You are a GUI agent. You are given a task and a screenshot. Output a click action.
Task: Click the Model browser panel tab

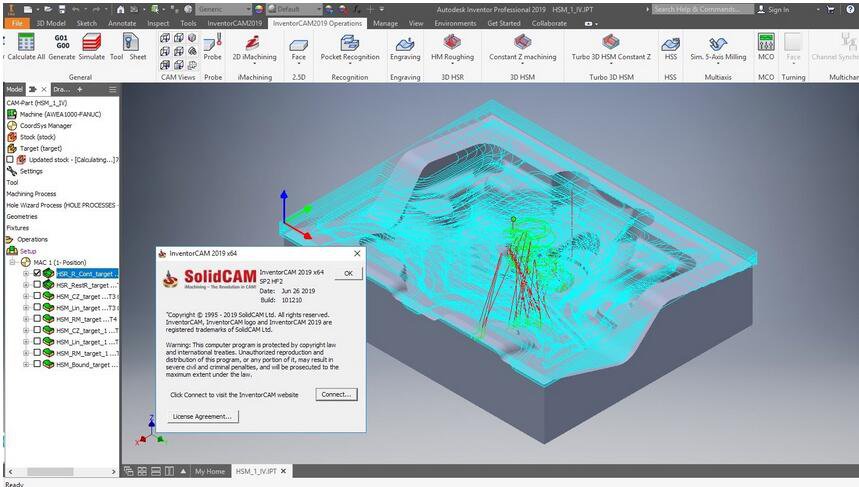pyautogui.click(x=15, y=89)
